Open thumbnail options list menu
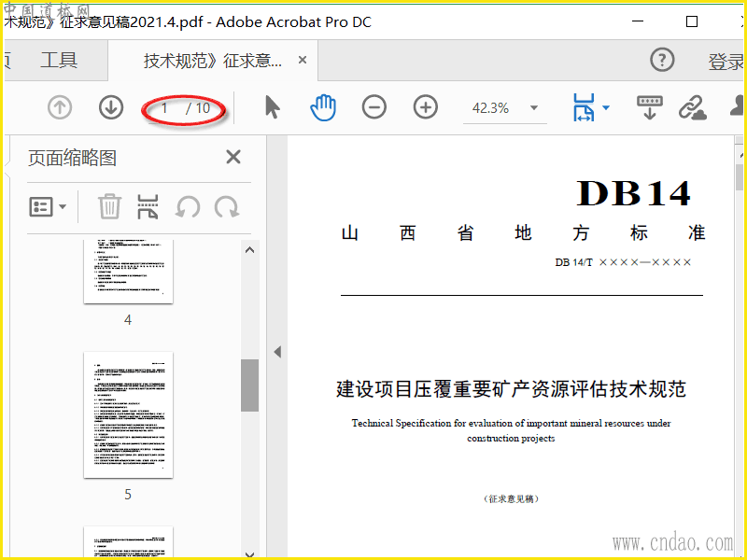747x560 pixels. pyautogui.click(x=48, y=207)
